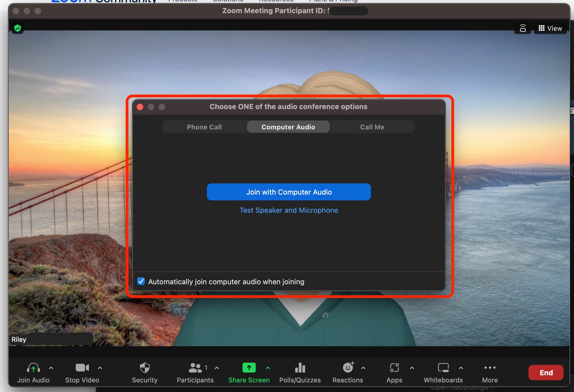Open the Reactions smiley icon

pyautogui.click(x=348, y=368)
